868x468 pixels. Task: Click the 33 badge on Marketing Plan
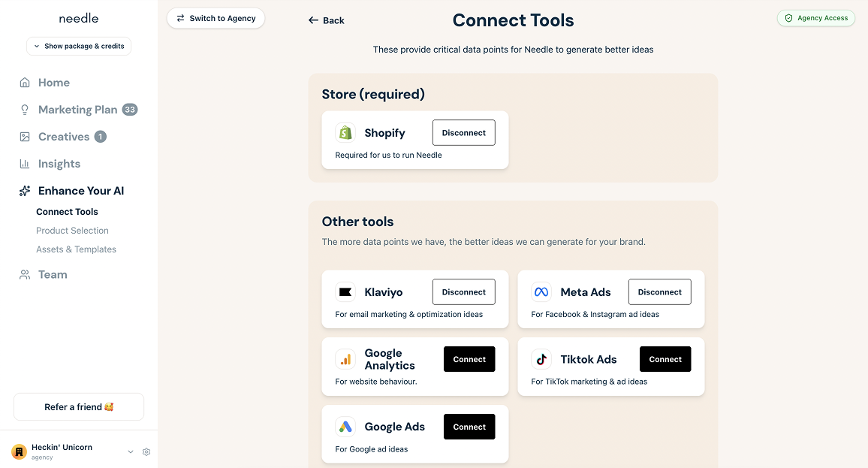tap(130, 110)
